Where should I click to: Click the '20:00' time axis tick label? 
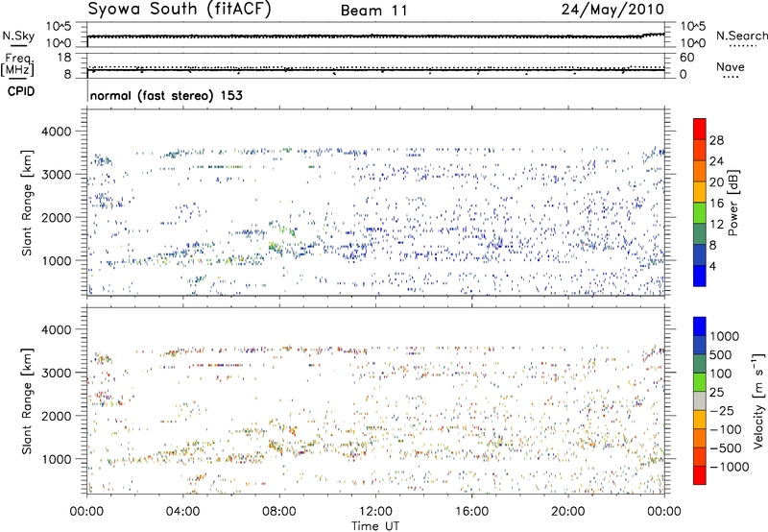pyautogui.click(x=567, y=512)
